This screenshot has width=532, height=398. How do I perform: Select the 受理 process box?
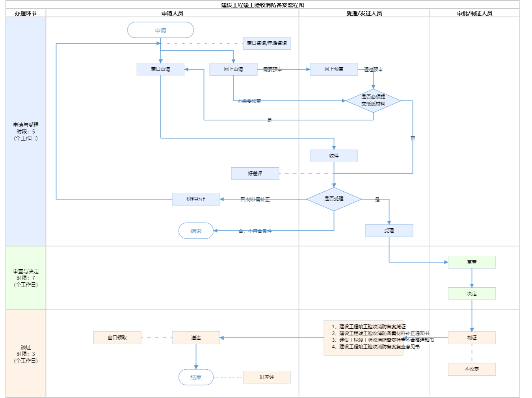click(x=389, y=231)
